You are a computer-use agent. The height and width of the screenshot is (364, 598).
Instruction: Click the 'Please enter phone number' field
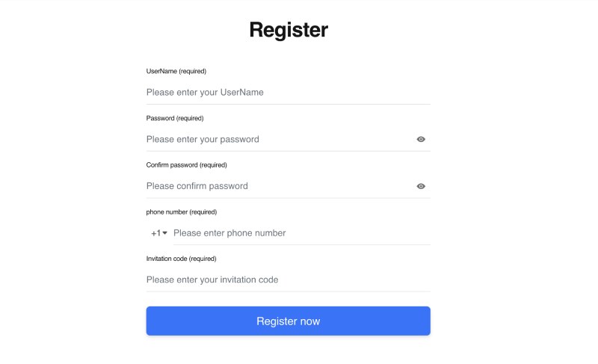299,233
